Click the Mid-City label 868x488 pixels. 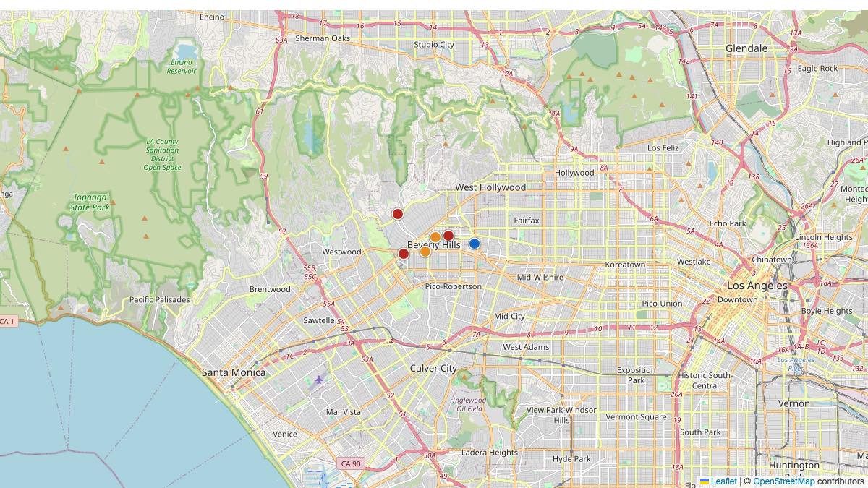tap(509, 316)
